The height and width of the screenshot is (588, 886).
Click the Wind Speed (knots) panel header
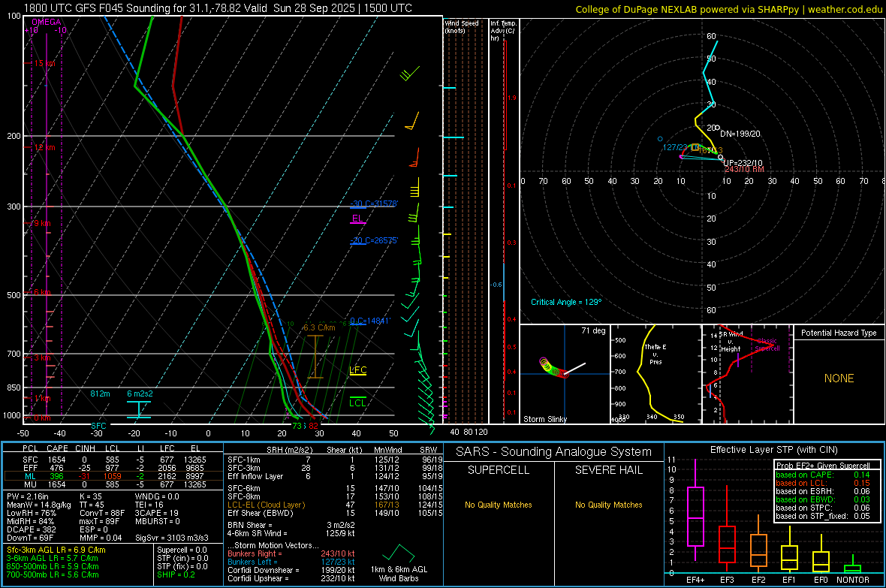click(x=462, y=26)
